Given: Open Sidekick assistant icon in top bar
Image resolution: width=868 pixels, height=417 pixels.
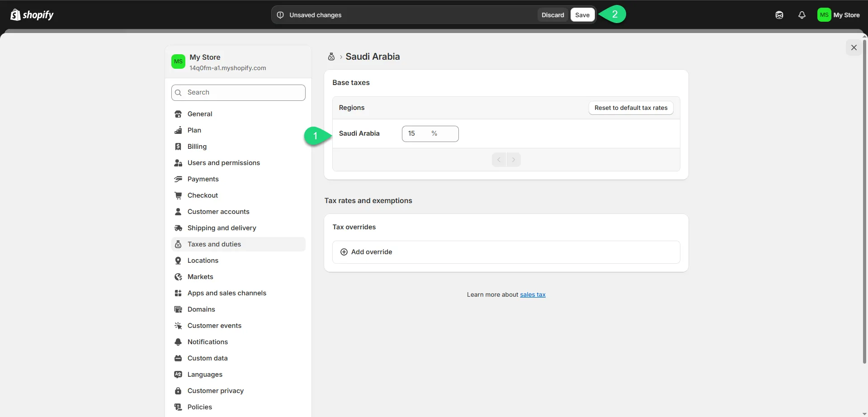Looking at the screenshot, I should 779,15.
